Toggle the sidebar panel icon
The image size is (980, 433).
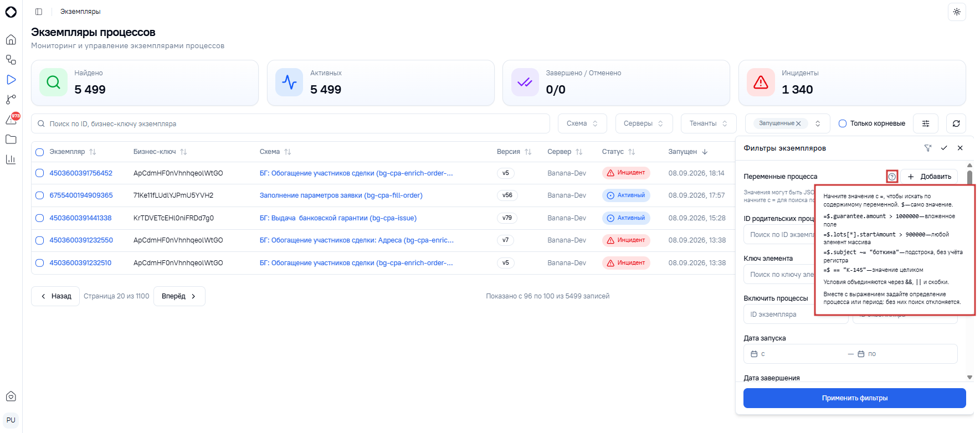(39, 12)
